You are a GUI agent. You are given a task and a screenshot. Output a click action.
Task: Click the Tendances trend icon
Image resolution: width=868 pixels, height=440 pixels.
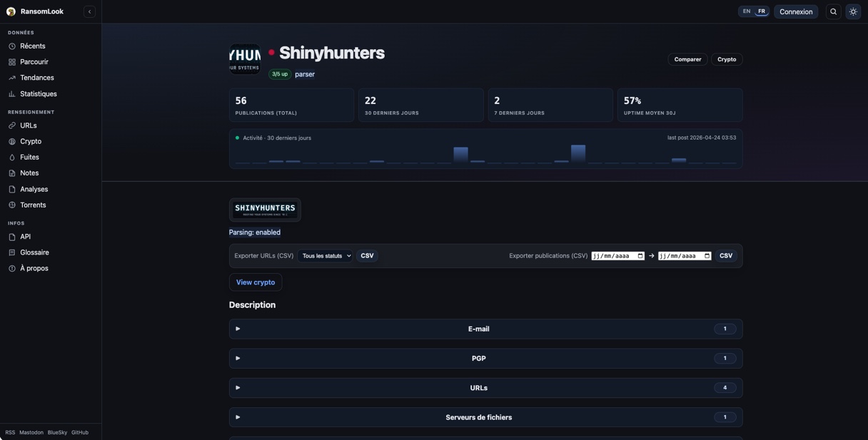pos(12,78)
